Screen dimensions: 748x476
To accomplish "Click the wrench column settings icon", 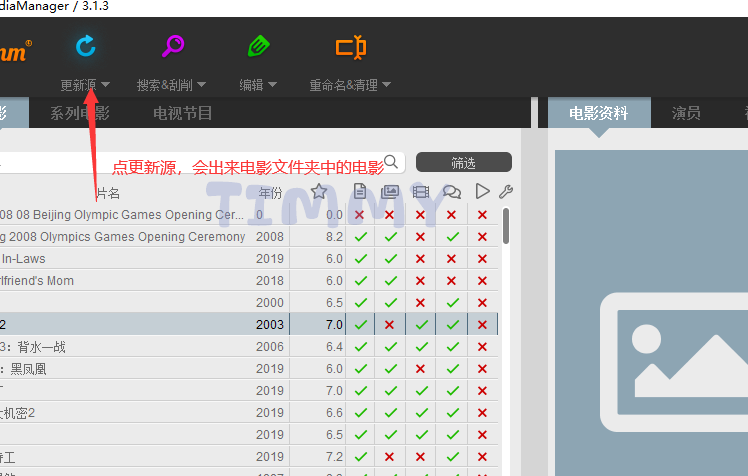I will click(x=506, y=192).
